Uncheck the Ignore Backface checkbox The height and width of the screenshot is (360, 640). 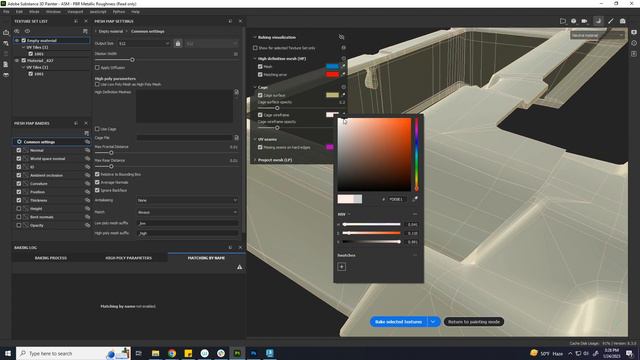[97, 190]
